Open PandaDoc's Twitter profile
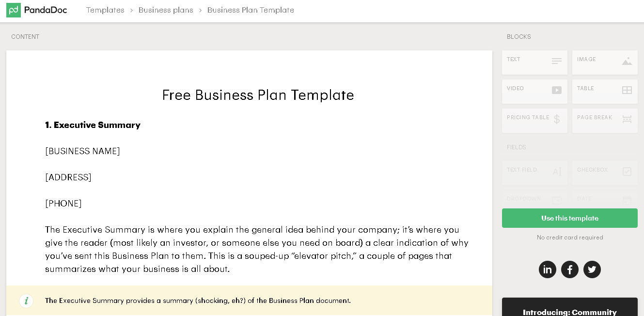This screenshot has width=644, height=316. pos(592,269)
